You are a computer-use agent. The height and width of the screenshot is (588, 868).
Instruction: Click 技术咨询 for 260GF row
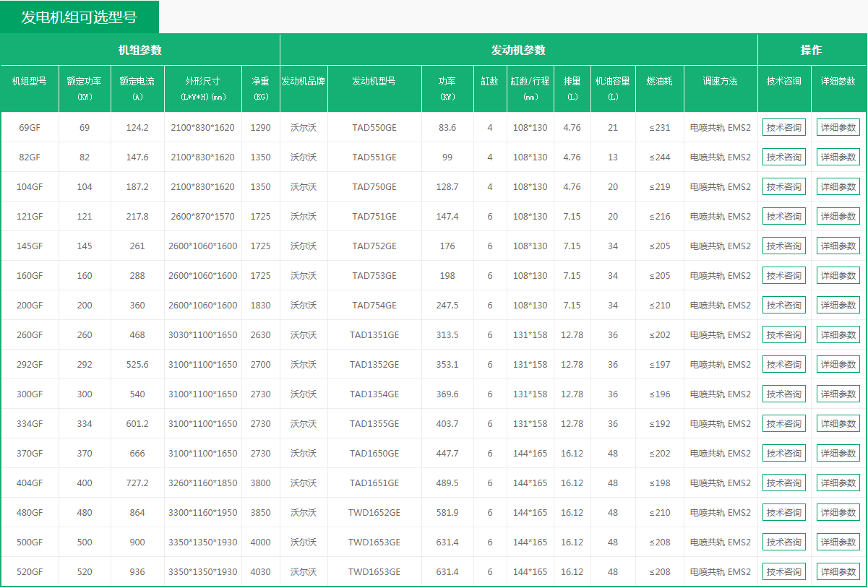pos(784,335)
